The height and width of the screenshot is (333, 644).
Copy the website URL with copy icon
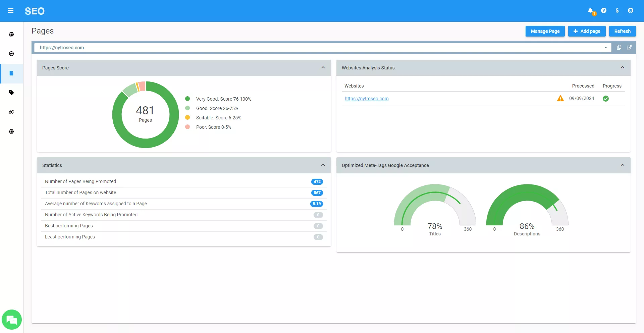[619, 48]
